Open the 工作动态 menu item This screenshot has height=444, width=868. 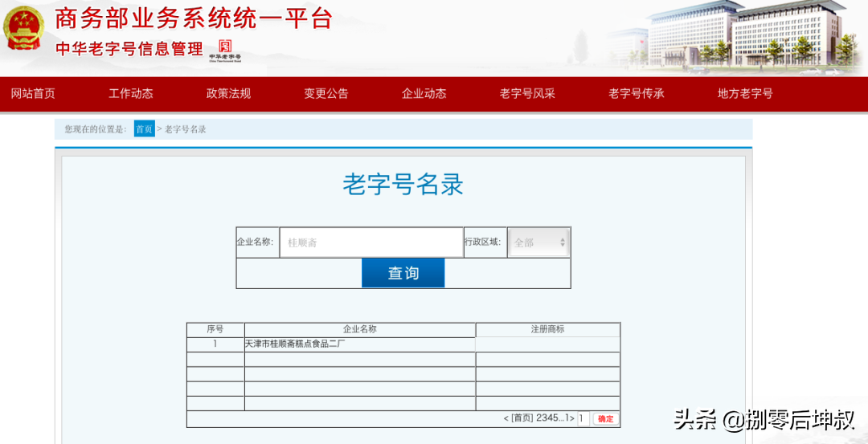(131, 94)
